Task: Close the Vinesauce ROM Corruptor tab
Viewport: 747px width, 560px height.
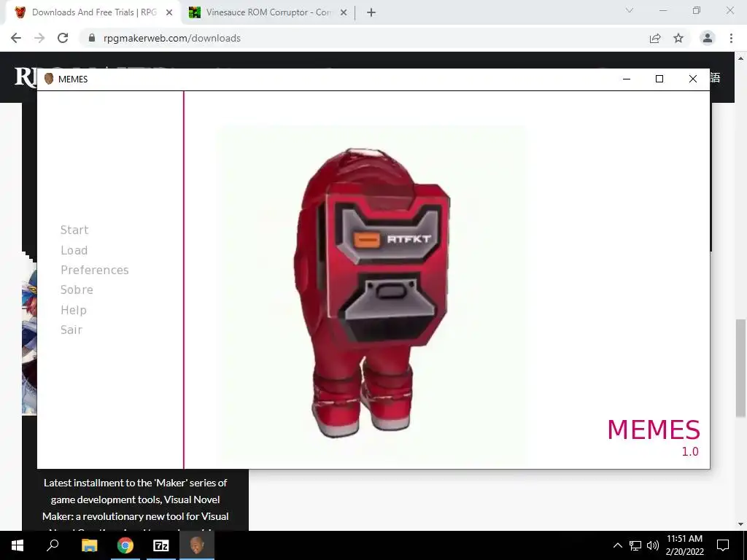Action: (344, 13)
